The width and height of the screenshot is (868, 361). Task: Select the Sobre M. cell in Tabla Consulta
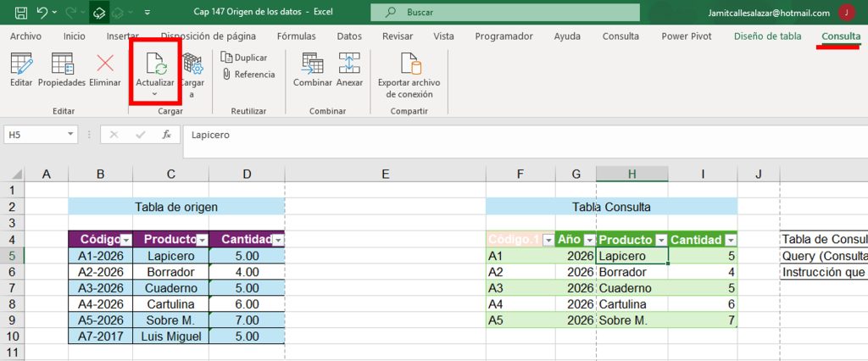tap(632, 320)
